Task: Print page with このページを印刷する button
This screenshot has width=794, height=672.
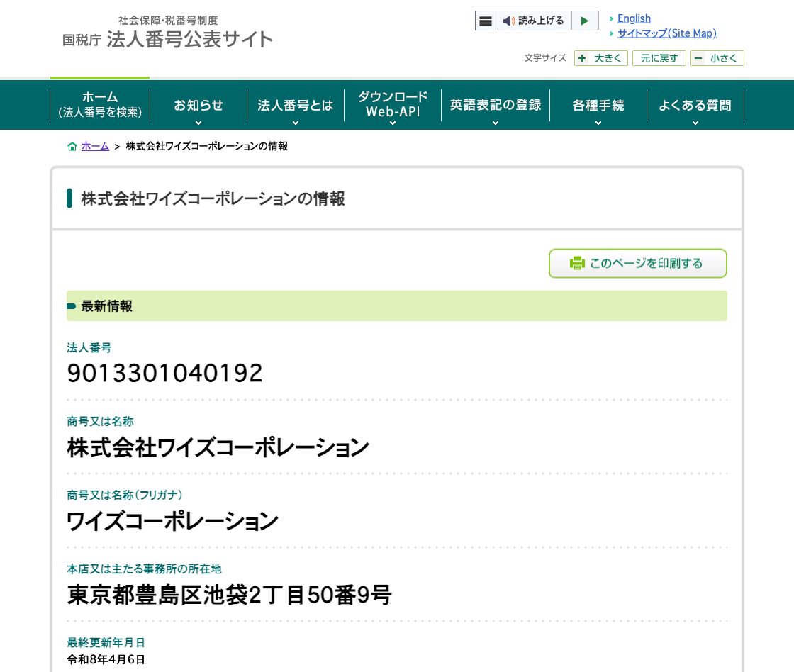Action: pos(638,263)
